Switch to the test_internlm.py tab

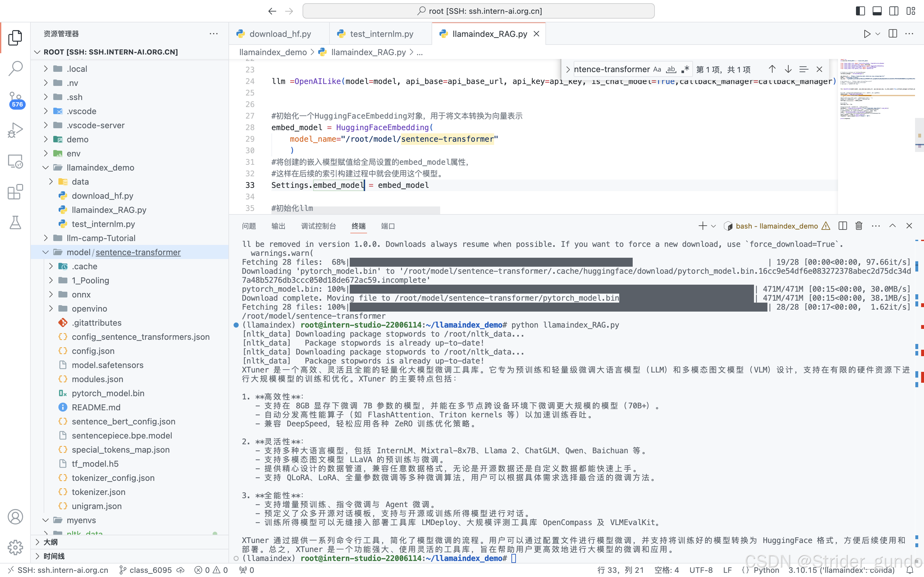click(x=381, y=34)
